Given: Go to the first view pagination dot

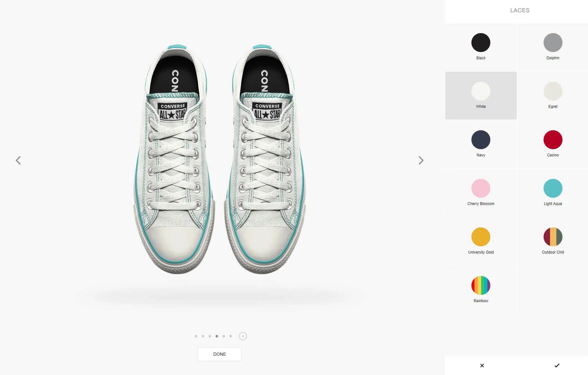Looking at the screenshot, I should click(196, 336).
